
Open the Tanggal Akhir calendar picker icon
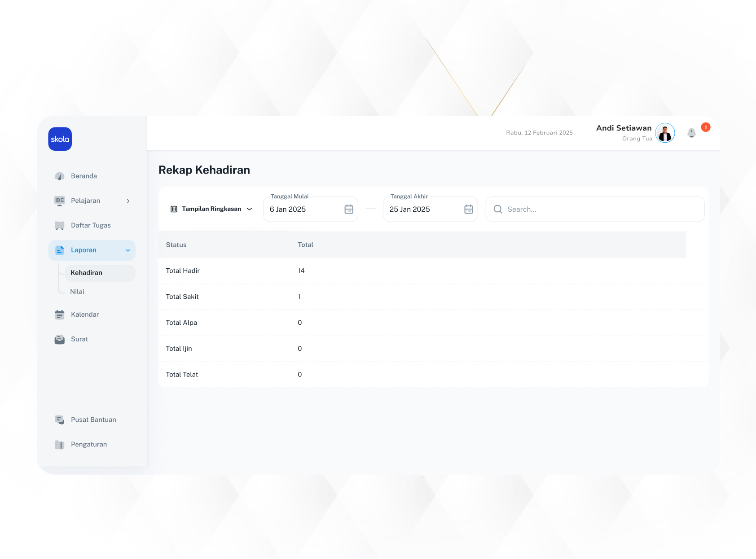468,210
